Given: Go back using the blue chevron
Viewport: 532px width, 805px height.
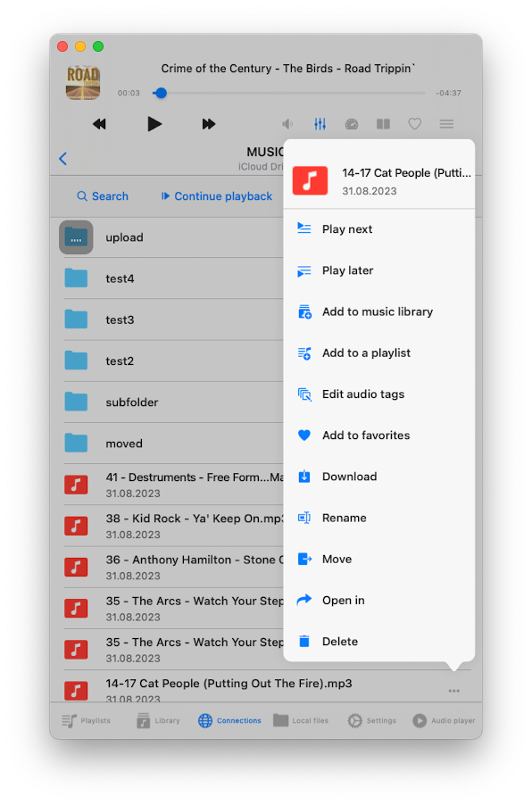Looking at the screenshot, I should click(x=63, y=159).
